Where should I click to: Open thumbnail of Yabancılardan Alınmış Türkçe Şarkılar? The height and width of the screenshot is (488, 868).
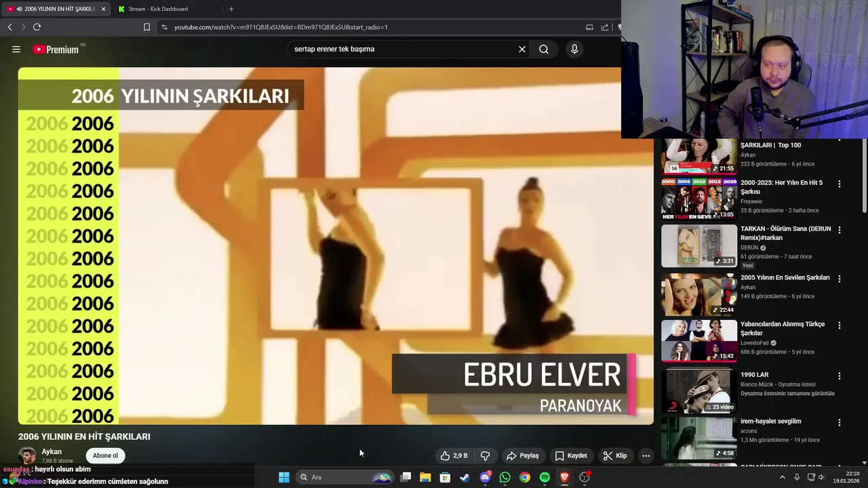point(698,340)
